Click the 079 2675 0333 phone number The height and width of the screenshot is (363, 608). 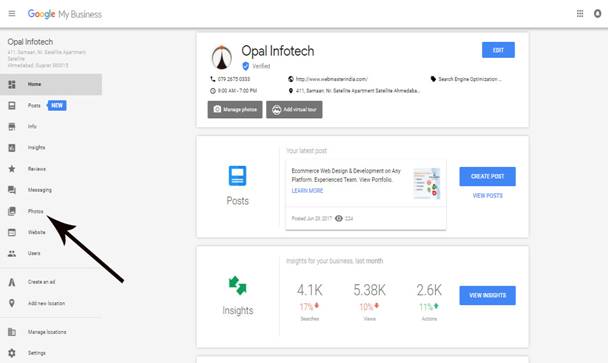[x=234, y=79]
